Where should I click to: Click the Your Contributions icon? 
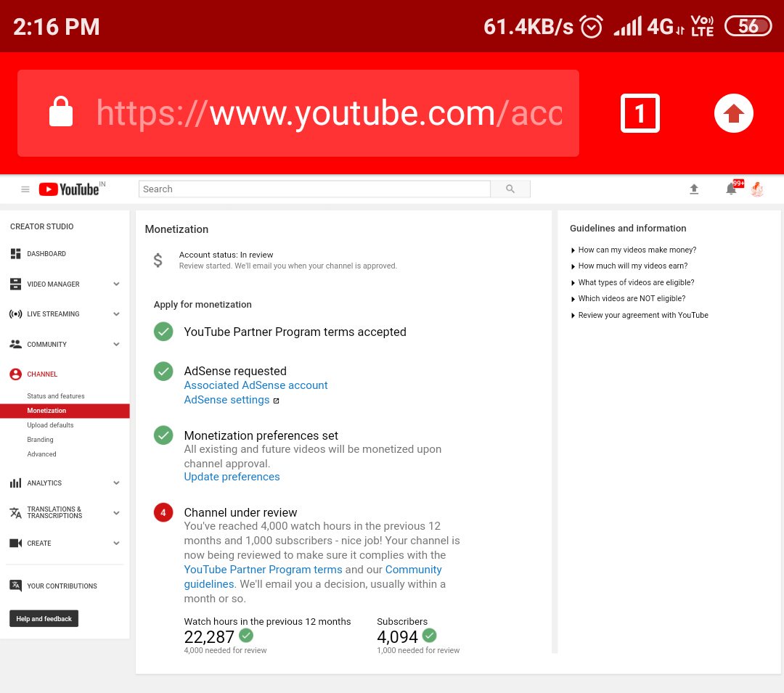click(x=15, y=586)
